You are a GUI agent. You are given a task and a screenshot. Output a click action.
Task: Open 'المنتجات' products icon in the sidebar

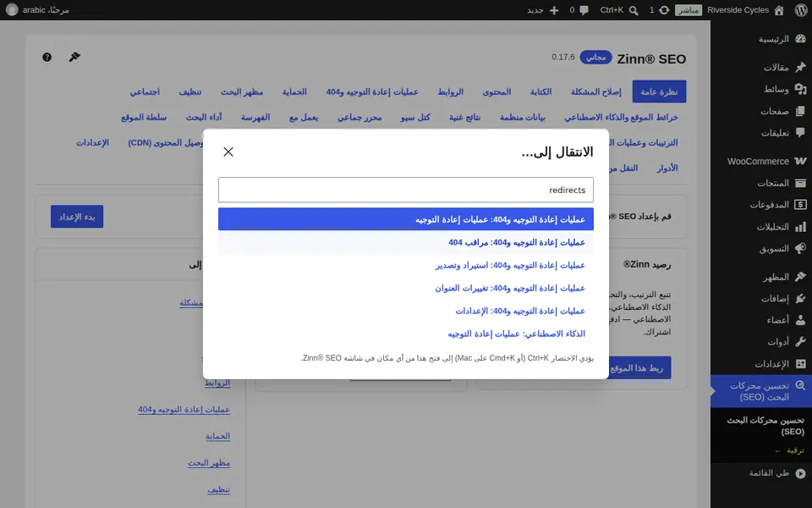[800, 183]
